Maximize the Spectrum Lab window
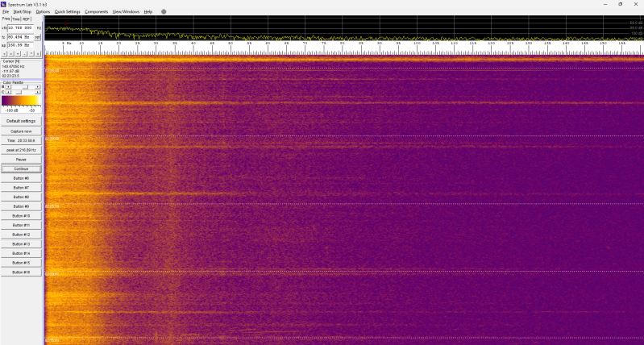Screen dimensions: 644x345 [620, 4]
